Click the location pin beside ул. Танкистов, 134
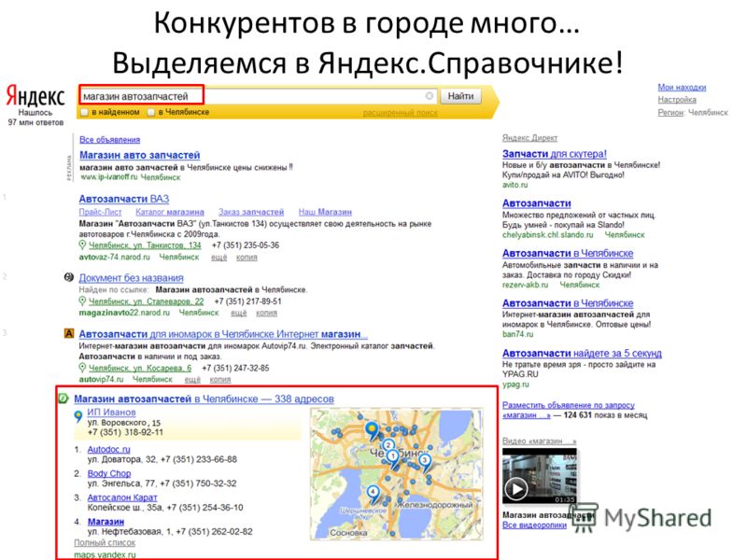The height and width of the screenshot is (560, 747). pos(82,245)
